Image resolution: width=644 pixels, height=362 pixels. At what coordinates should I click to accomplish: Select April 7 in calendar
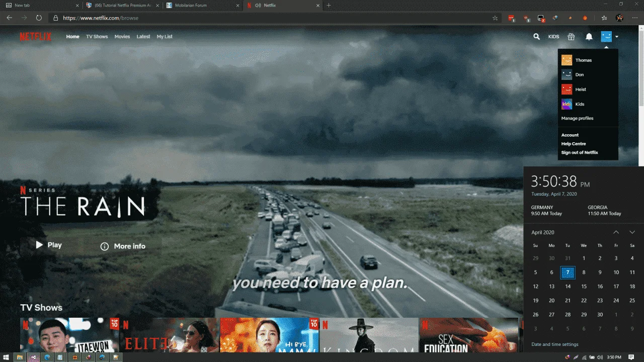568,273
